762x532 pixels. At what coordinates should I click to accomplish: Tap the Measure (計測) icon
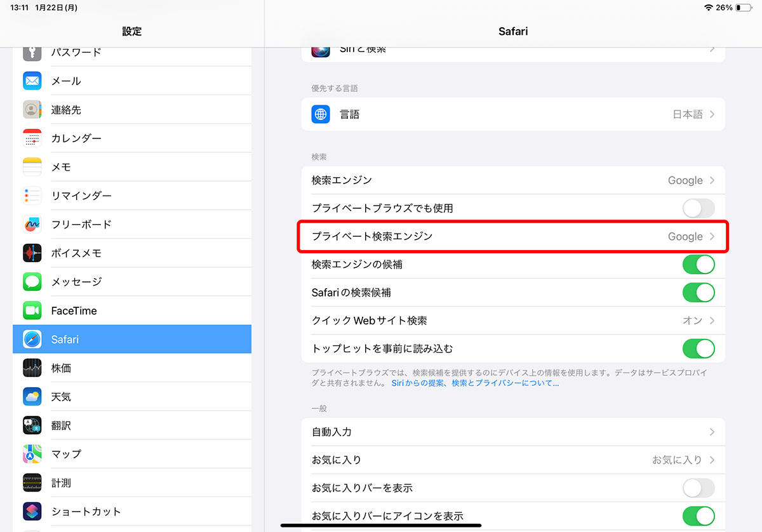tap(32, 482)
